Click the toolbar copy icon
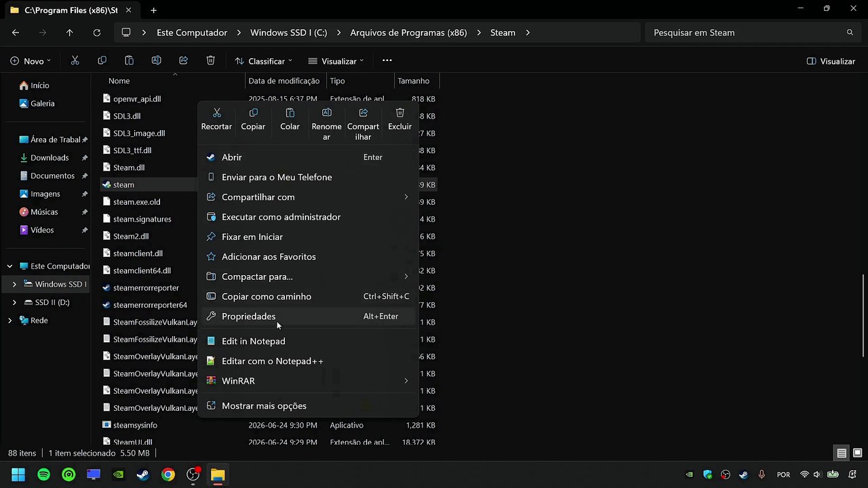Viewport: 868px width, 488px height. click(x=102, y=60)
